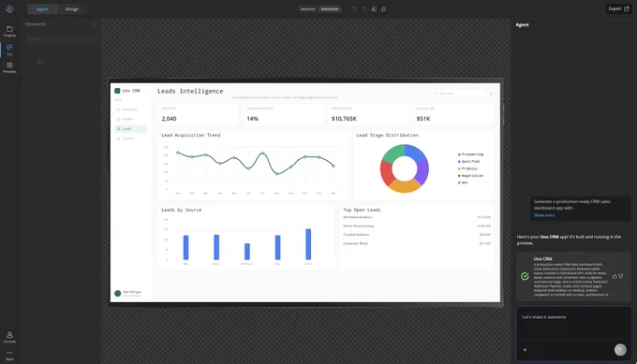Click the Prospecting legend color dot
637x364 pixels.
pyautogui.click(x=459, y=154)
